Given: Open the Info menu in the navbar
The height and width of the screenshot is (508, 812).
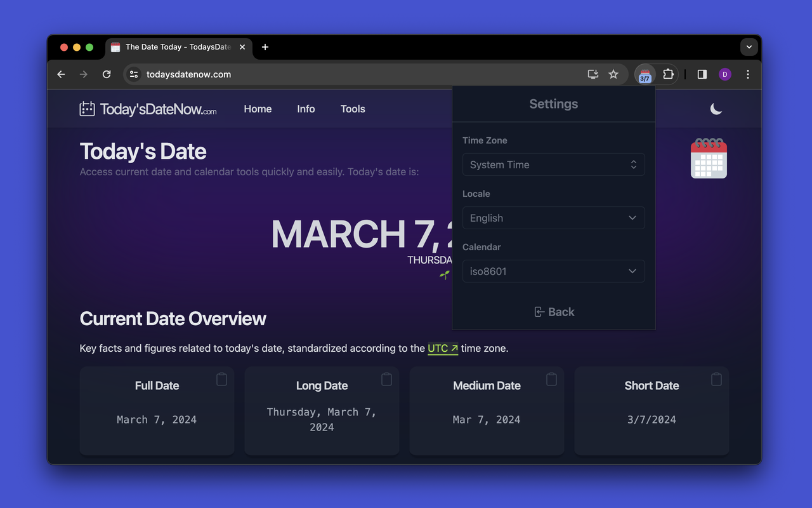Looking at the screenshot, I should coord(306,109).
